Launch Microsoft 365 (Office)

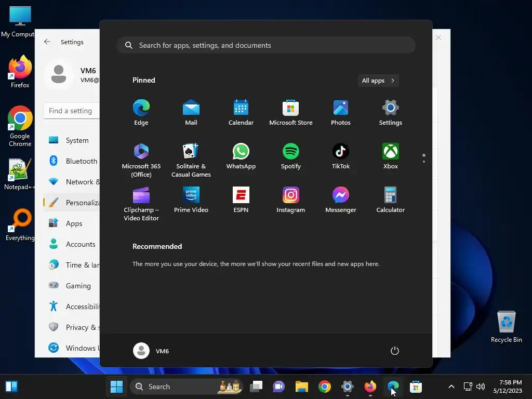click(141, 160)
